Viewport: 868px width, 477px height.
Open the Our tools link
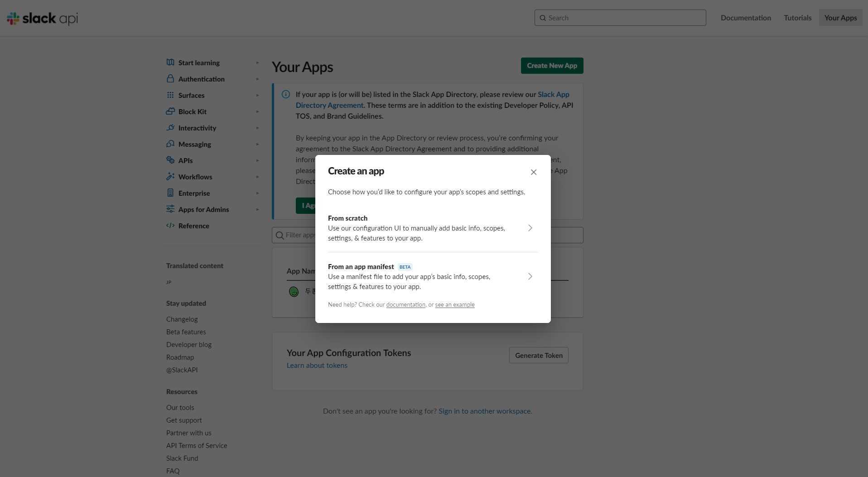180,407
